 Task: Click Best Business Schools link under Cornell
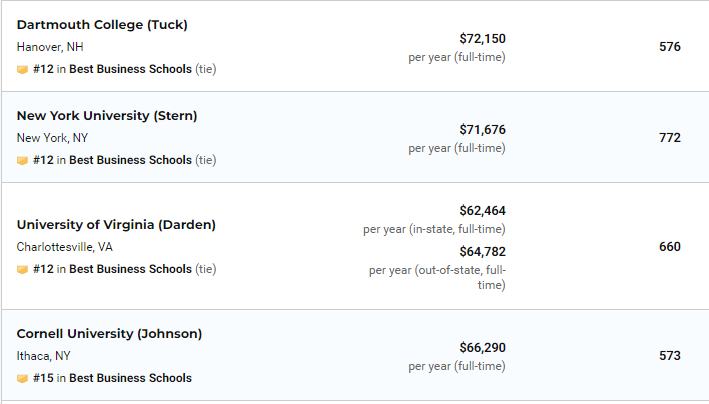click(x=130, y=378)
